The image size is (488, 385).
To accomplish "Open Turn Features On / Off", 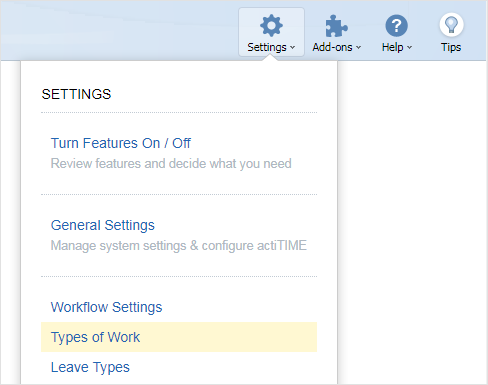I will [121, 143].
